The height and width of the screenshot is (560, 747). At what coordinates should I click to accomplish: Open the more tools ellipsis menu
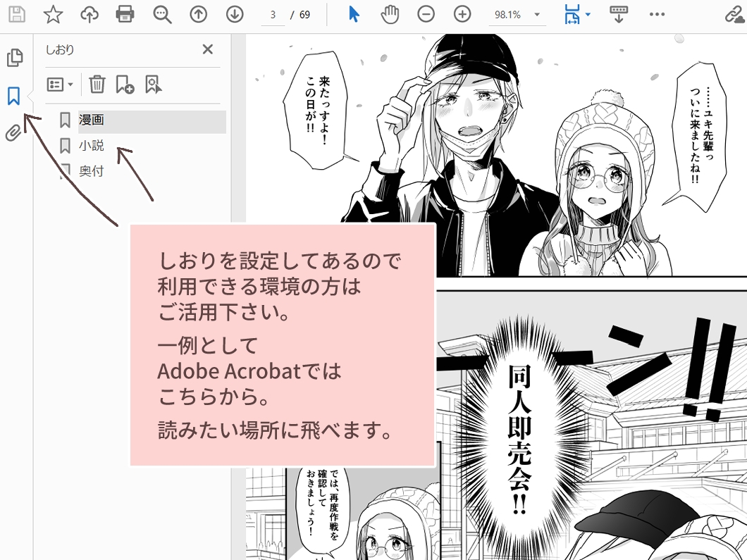tap(657, 14)
